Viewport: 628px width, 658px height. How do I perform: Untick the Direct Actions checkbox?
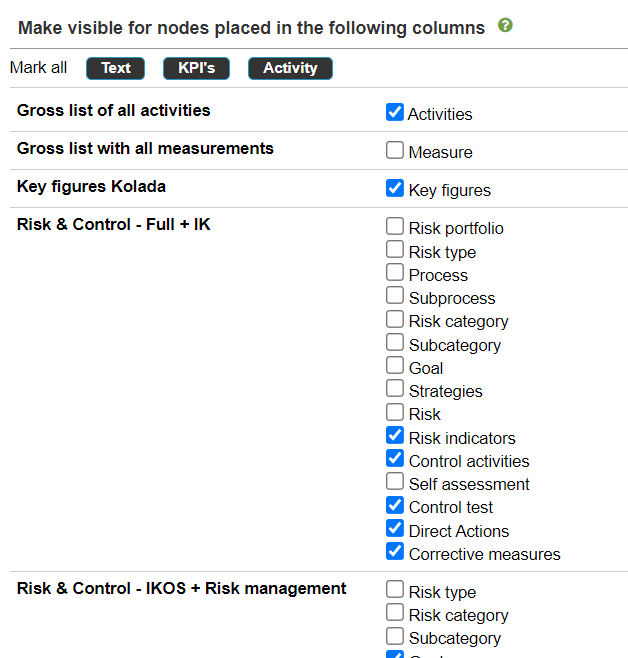[395, 528]
